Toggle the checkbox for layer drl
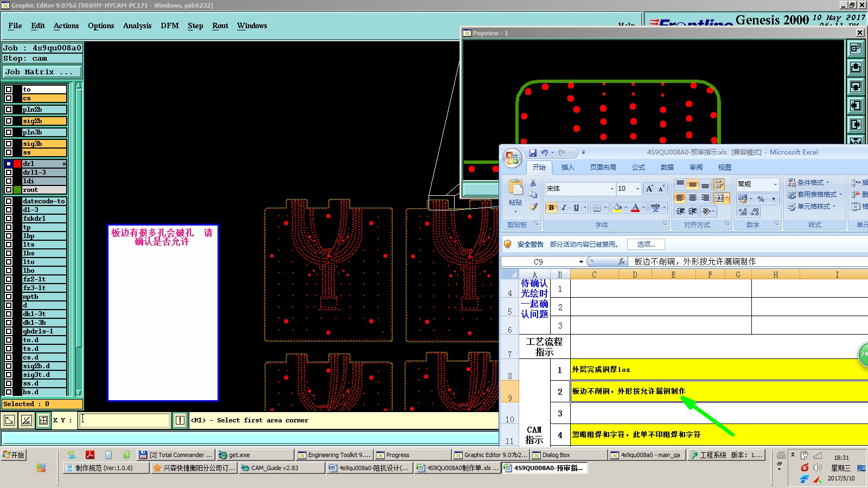 (9, 164)
